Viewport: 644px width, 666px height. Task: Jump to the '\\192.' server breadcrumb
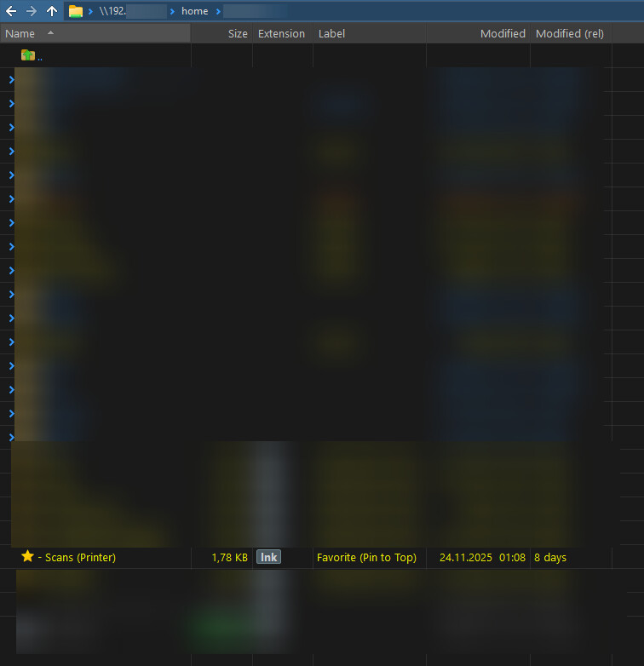pyautogui.click(x=112, y=11)
